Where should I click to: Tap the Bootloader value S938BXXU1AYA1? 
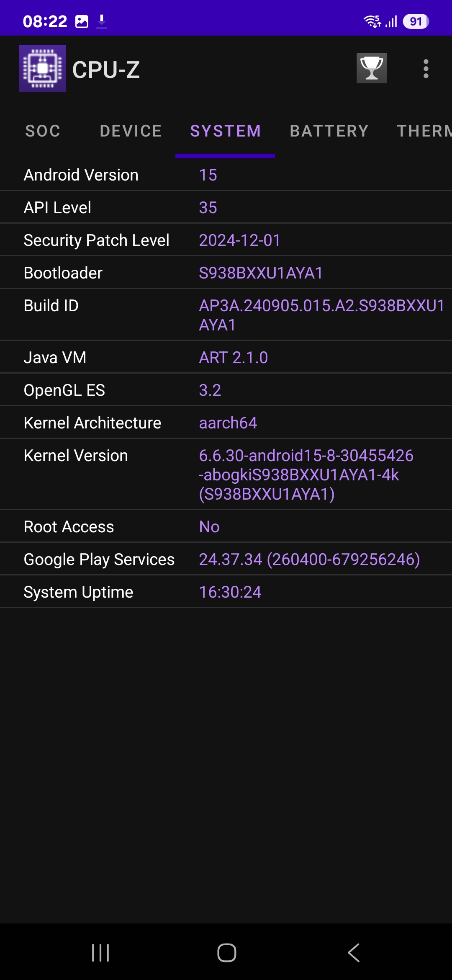point(260,273)
